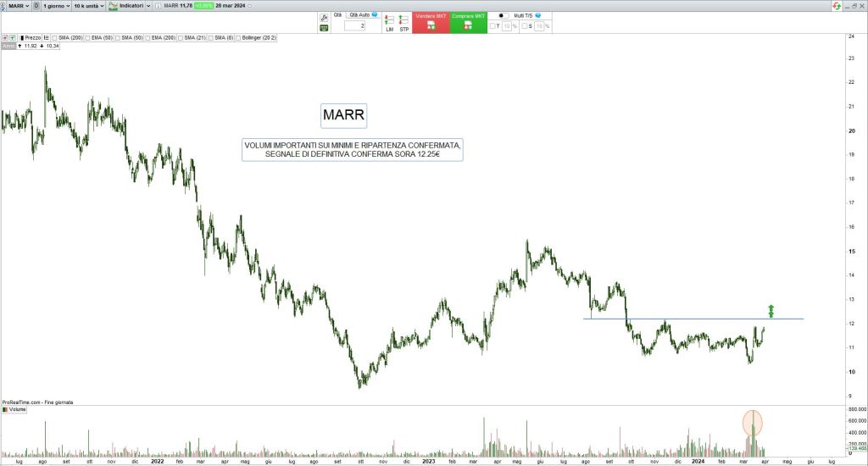The image size is (868, 466).
Task: Open the green order keypad icon
Action: 324,28
